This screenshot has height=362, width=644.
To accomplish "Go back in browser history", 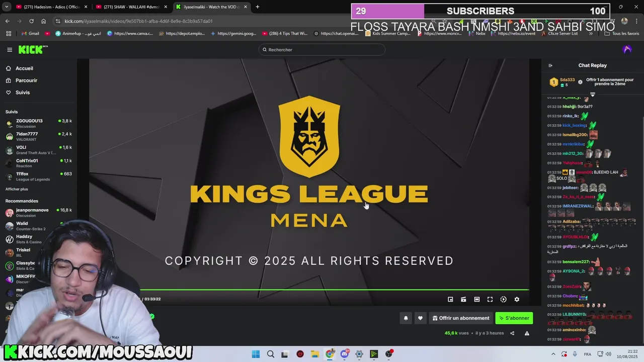I will click(x=7, y=21).
